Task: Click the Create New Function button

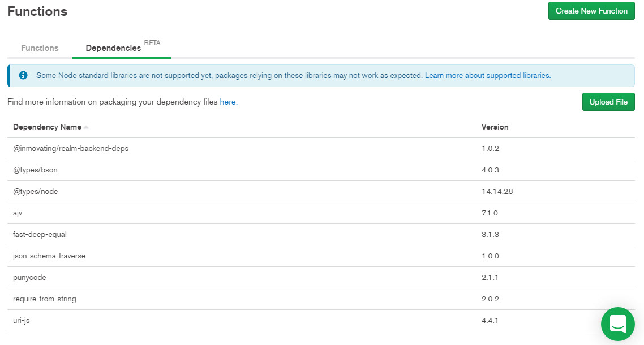Action: point(591,11)
